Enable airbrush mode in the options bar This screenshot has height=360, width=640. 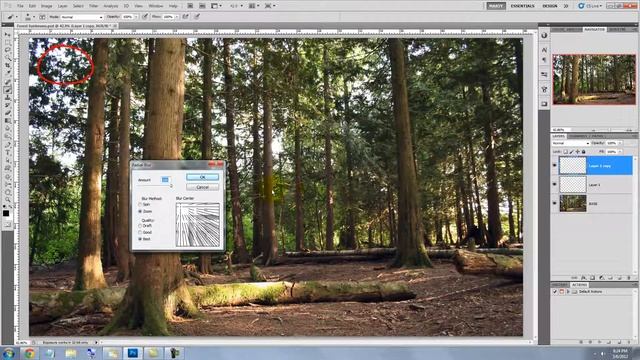pos(185,17)
